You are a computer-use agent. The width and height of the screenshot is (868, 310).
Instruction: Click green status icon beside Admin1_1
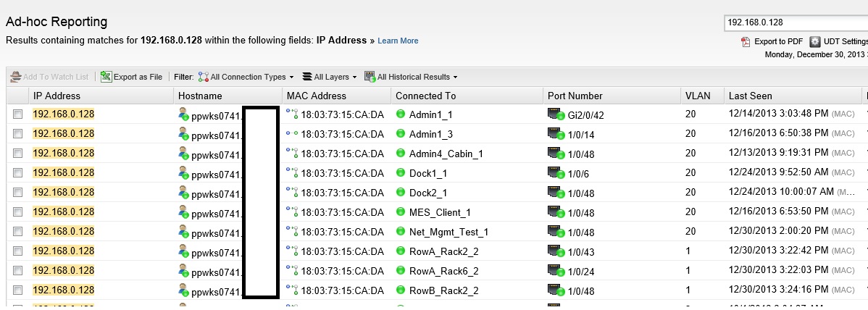(x=401, y=114)
